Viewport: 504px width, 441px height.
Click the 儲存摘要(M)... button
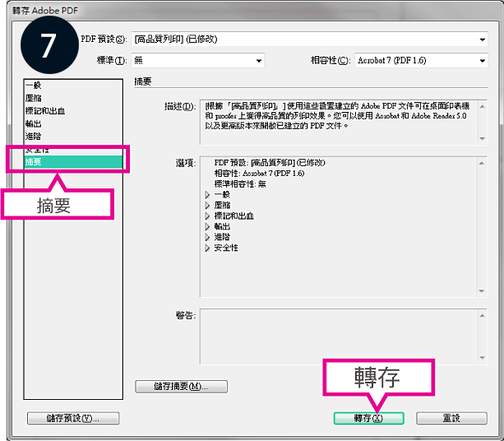click(181, 387)
